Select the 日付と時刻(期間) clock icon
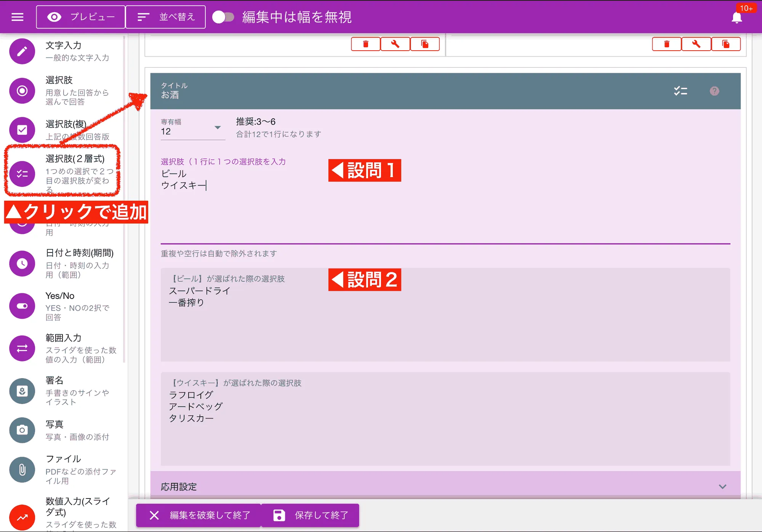This screenshot has height=532, width=762. (22, 263)
